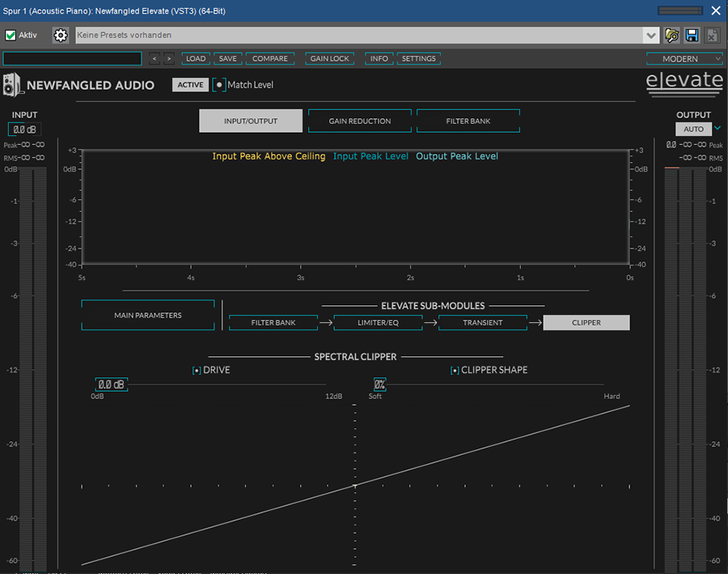The width and height of the screenshot is (728, 574).
Task: Click the elevate logo
Action: pos(684,83)
